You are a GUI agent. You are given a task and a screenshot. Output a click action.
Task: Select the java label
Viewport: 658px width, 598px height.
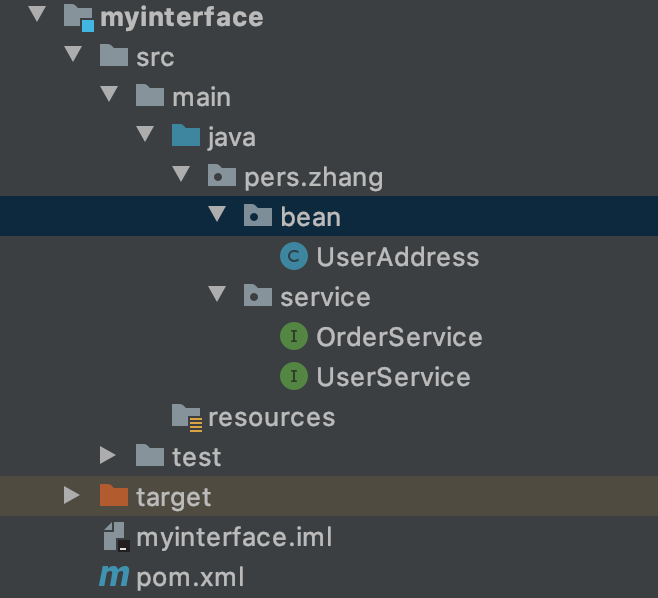tap(232, 138)
